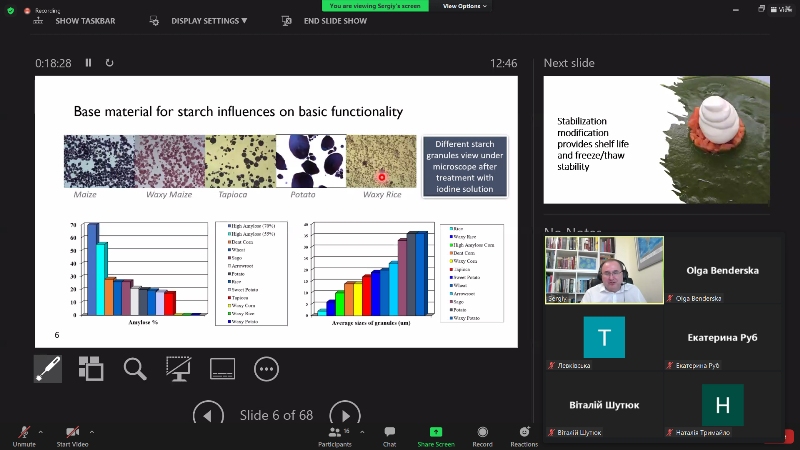Click Show Taskbar in presenter view
The image size is (800, 450).
click(74, 21)
